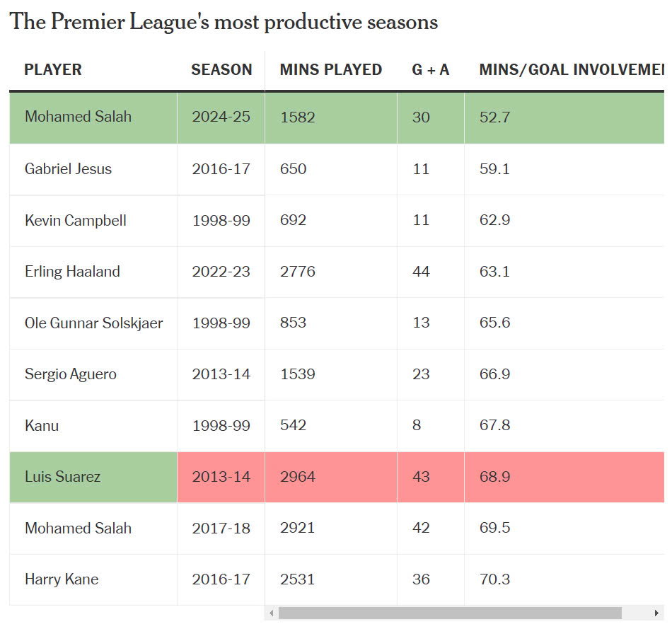The height and width of the screenshot is (641, 672).
Task: Click the MINS/GOAL INVOLVEMENT header
Action: coord(571,70)
